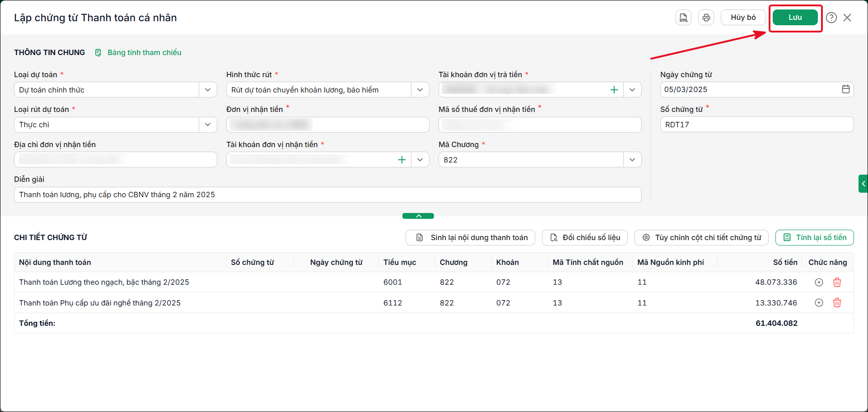Click Tiểu mục cell 6112
The width and height of the screenshot is (868, 412).
click(x=392, y=303)
